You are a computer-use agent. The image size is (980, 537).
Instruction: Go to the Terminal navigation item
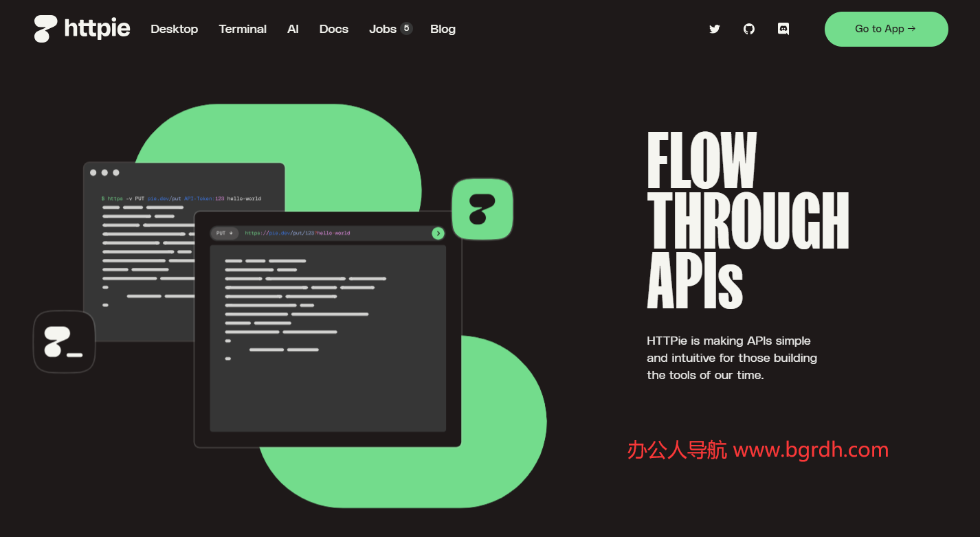click(243, 29)
